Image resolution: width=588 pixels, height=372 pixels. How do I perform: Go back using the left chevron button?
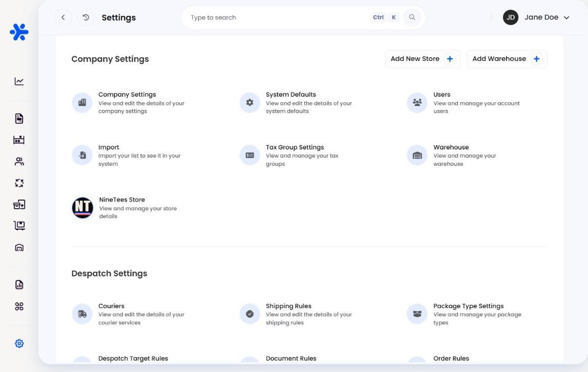tap(63, 17)
